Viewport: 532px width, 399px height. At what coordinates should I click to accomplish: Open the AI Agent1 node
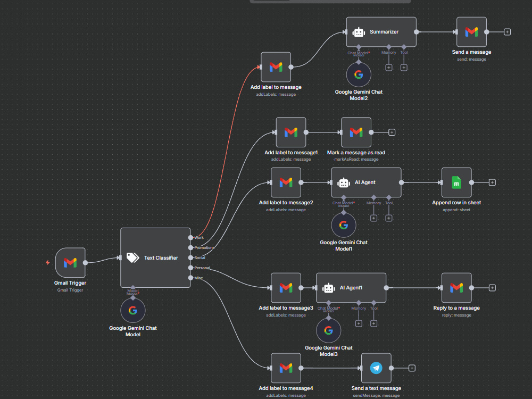point(351,288)
